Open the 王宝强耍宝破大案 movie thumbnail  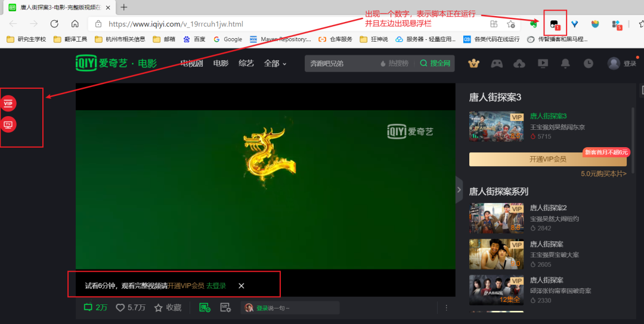[497, 254]
